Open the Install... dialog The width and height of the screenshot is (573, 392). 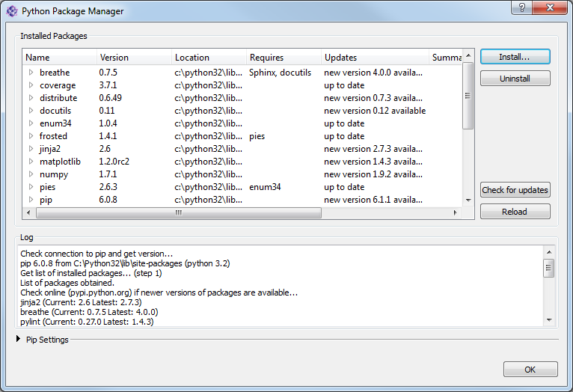tap(515, 57)
